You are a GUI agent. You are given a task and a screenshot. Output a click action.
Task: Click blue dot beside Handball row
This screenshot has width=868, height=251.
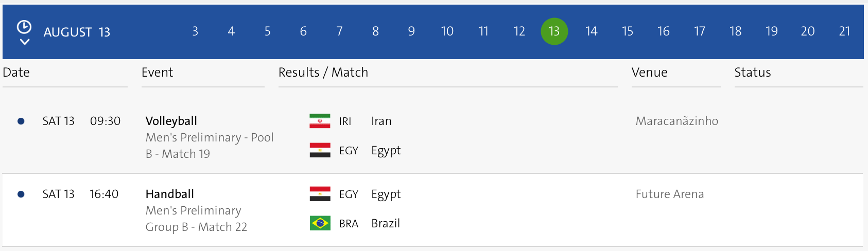tap(21, 194)
